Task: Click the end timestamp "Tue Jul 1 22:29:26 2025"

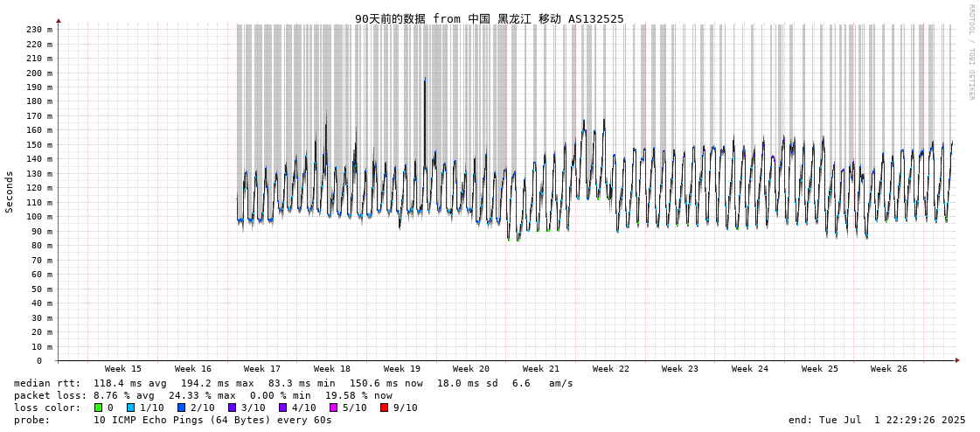Action: (891, 420)
